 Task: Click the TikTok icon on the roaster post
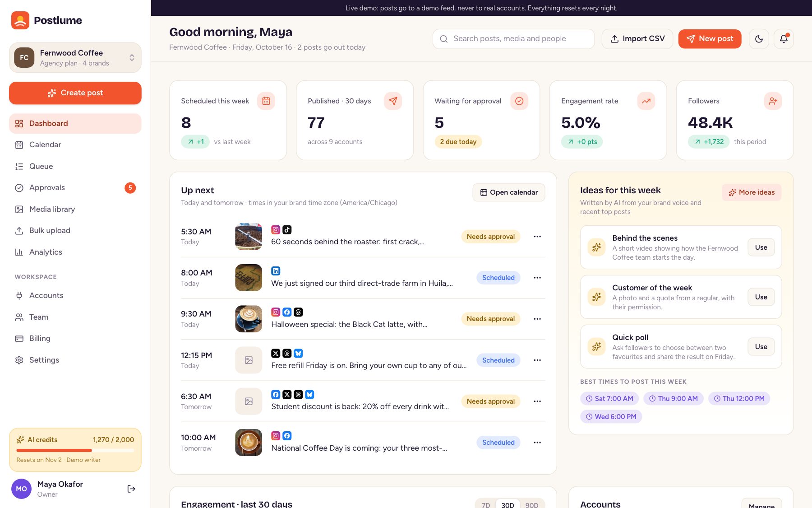coord(287,229)
